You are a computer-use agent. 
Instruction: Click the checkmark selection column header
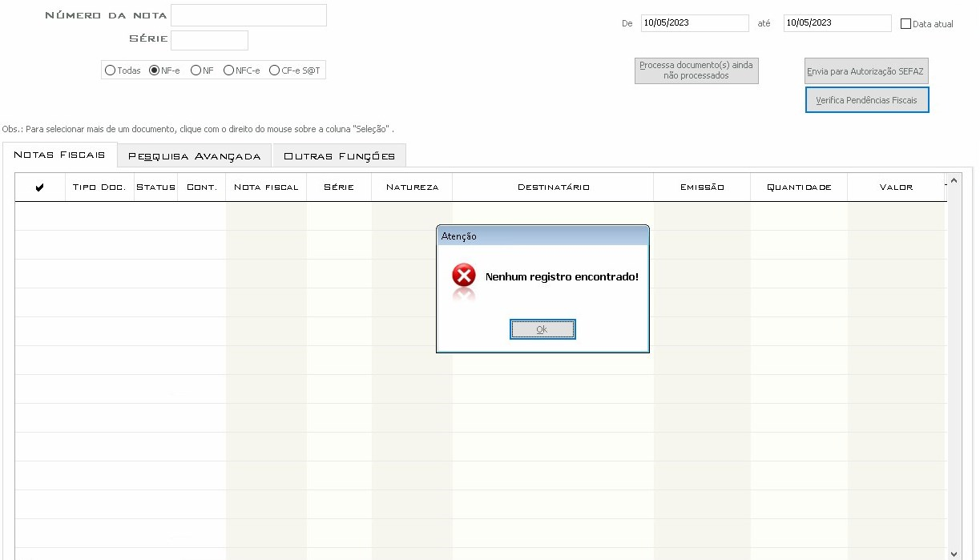coord(40,187)
